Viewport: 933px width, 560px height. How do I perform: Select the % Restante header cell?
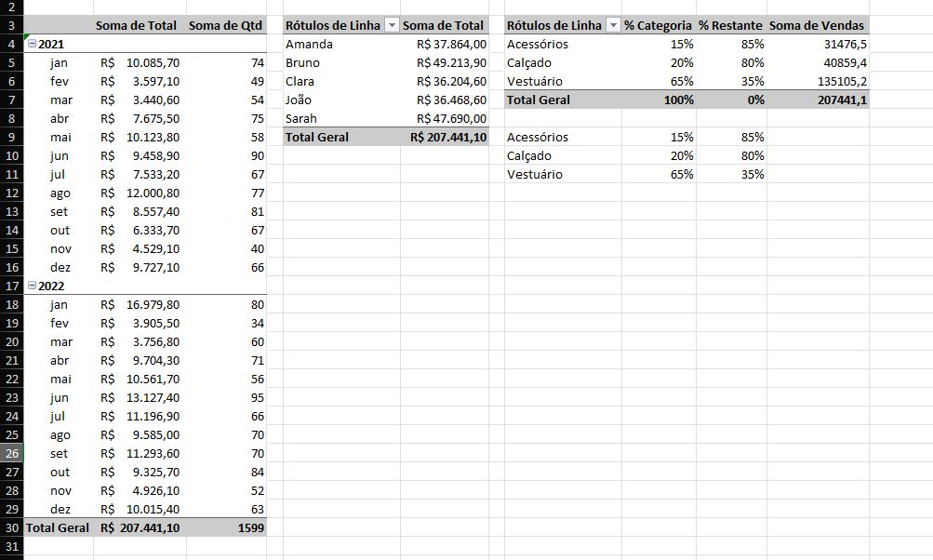[x=730, y=25]
